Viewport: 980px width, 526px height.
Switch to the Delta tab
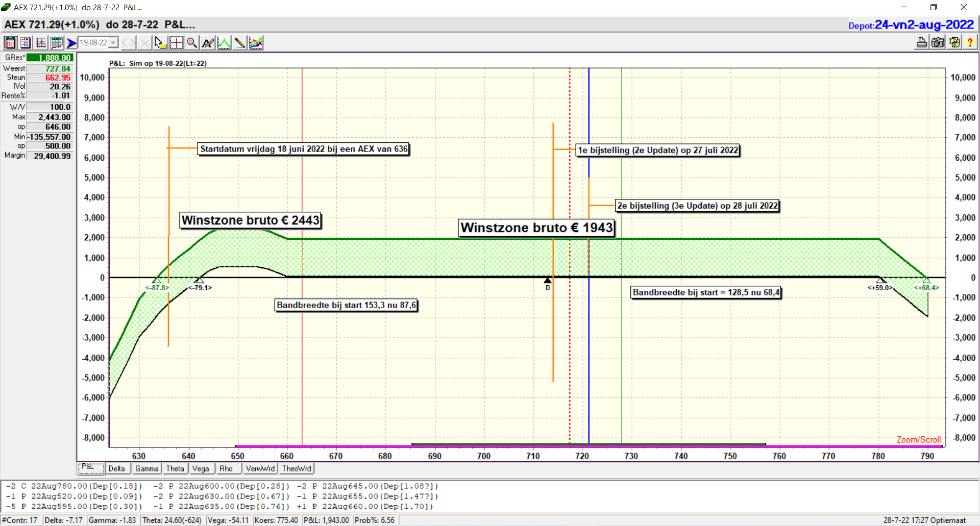coord(117,468)
